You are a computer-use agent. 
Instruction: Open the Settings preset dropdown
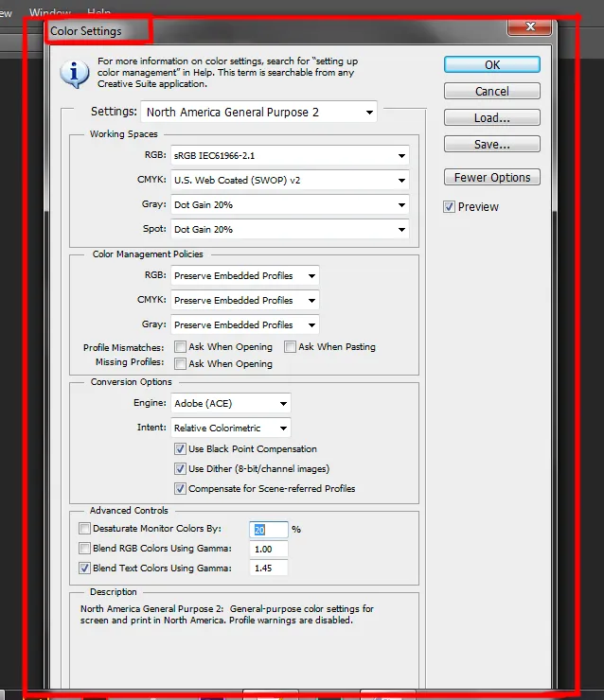(x=258, y=112)
